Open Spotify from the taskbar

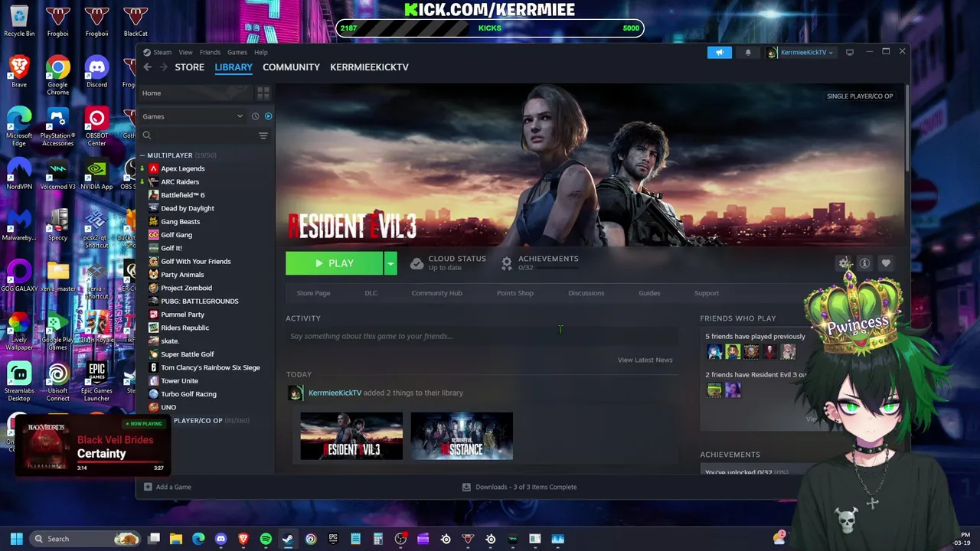click(x=266, y=539)
